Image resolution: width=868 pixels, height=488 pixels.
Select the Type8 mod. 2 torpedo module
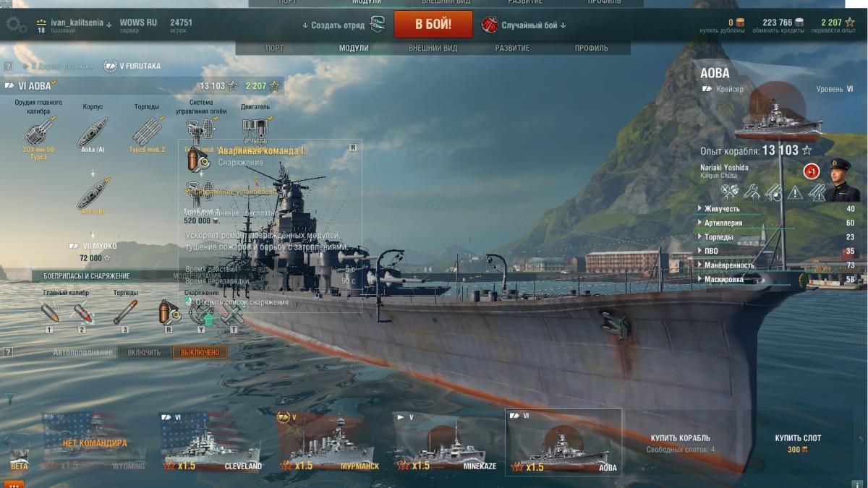pyautogui.click(x=148, y=133)
